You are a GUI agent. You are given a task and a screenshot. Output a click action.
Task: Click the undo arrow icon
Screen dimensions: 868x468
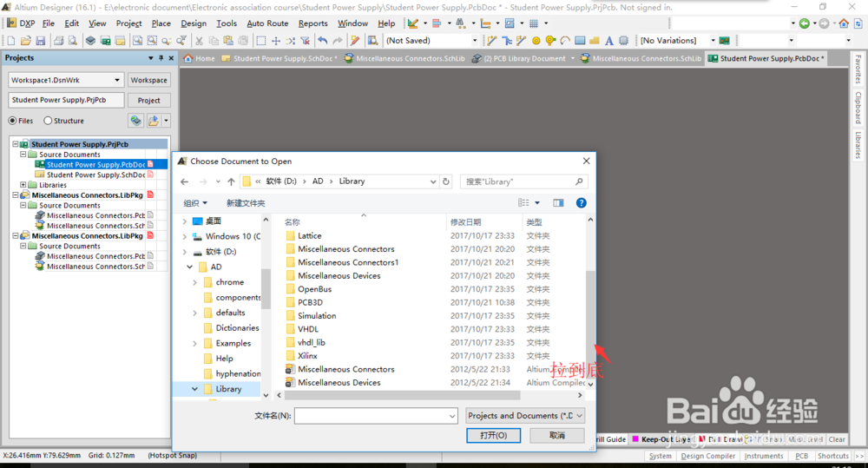(x=323, y=41)
